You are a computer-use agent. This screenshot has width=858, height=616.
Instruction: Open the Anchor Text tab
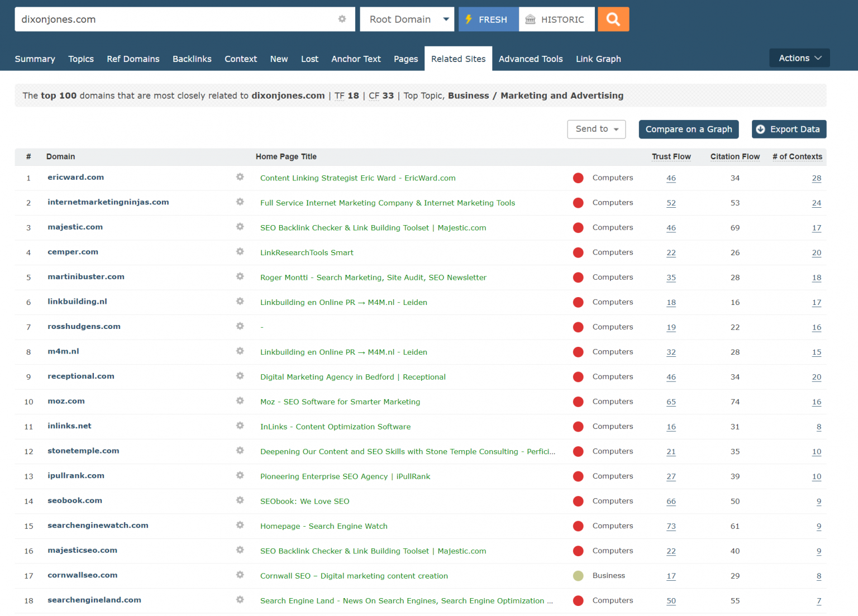pos(356,59)
